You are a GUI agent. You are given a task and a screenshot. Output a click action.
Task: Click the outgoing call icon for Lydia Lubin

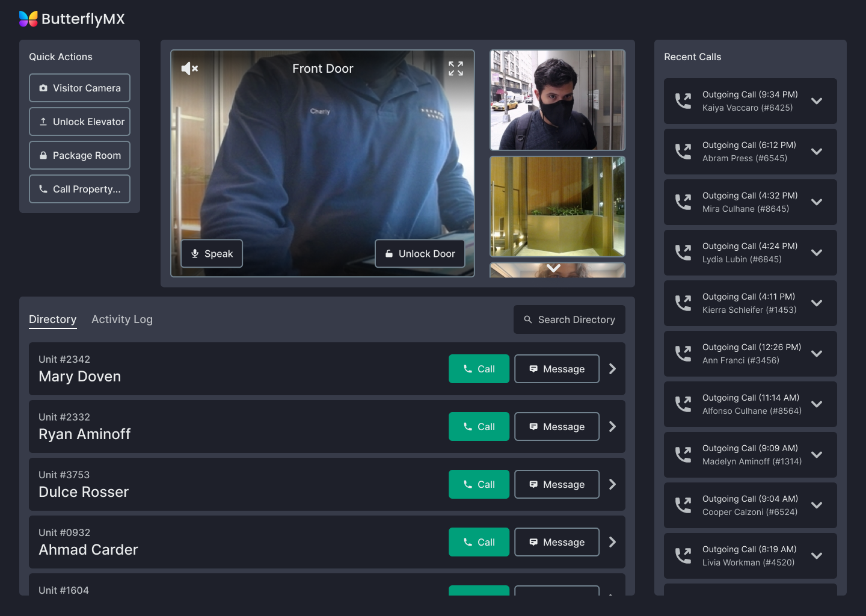pyautogui.click(x=683, y=253)
